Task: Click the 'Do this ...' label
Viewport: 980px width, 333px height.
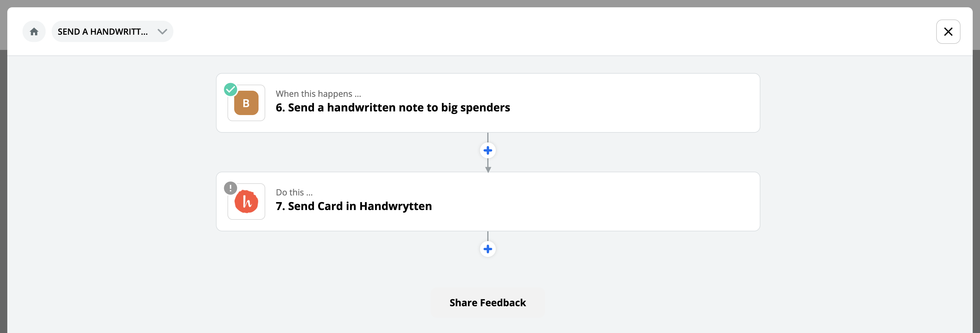Action: (294, 192)
